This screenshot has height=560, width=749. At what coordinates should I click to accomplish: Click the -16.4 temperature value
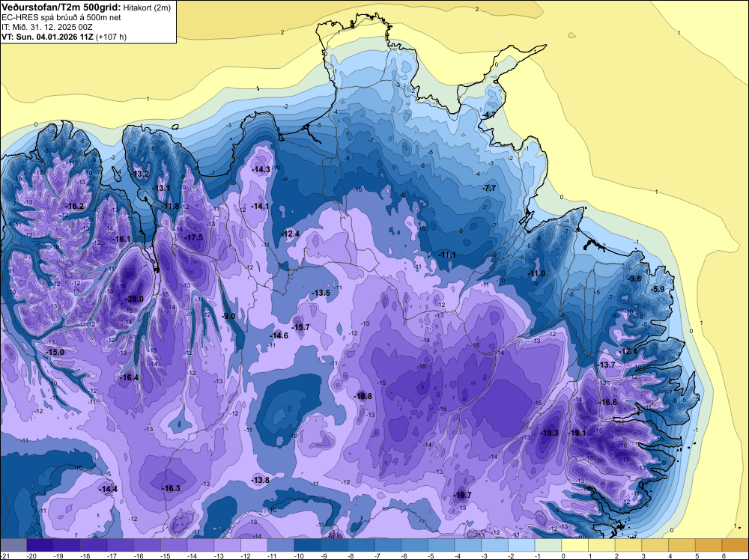tap(129, 377)
